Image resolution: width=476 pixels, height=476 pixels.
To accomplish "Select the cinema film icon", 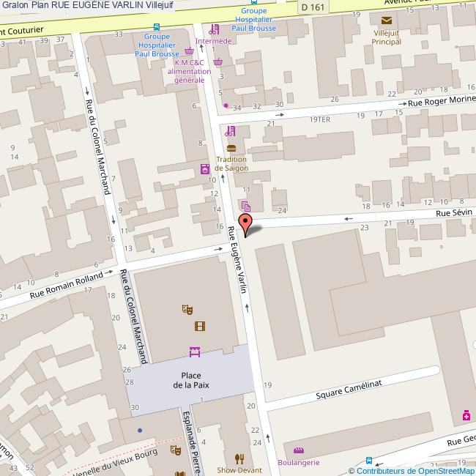I will point(199,327).
